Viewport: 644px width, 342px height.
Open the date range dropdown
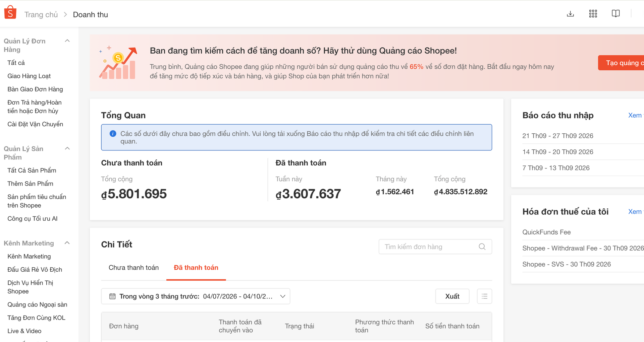(196, 296)
